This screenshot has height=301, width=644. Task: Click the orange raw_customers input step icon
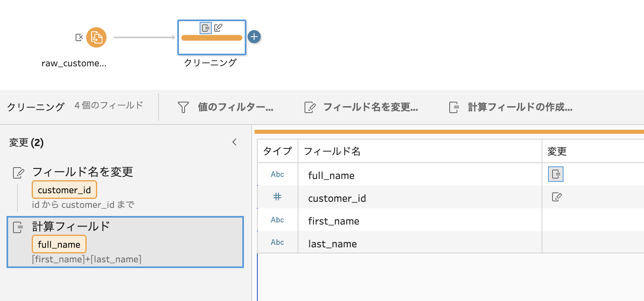(96, 37)
